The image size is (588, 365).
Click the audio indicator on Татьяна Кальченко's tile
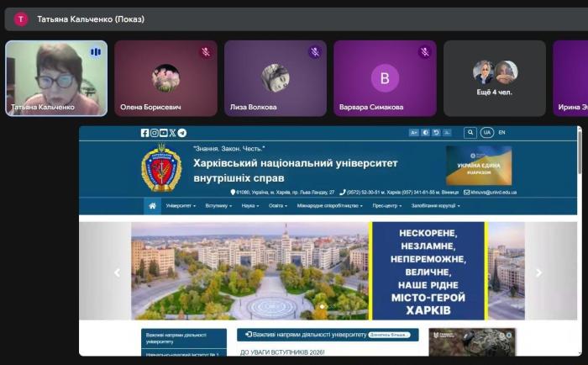click(x=96, y=52)
